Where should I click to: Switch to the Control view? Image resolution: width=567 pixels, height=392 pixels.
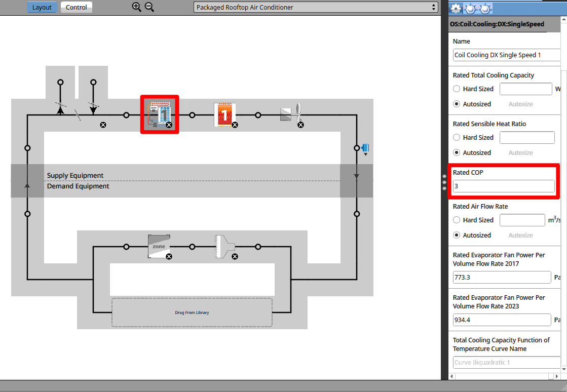[x=77, y=7]
